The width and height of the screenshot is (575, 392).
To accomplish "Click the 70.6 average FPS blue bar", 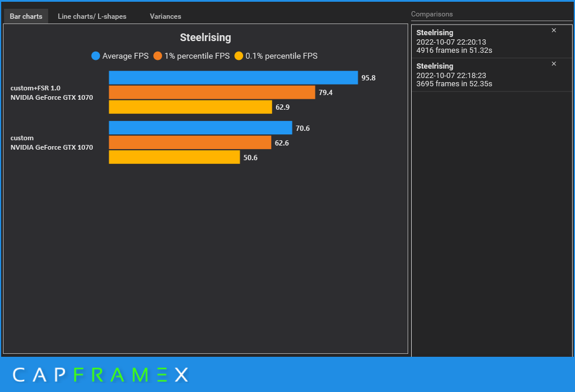I will point(201,128).
